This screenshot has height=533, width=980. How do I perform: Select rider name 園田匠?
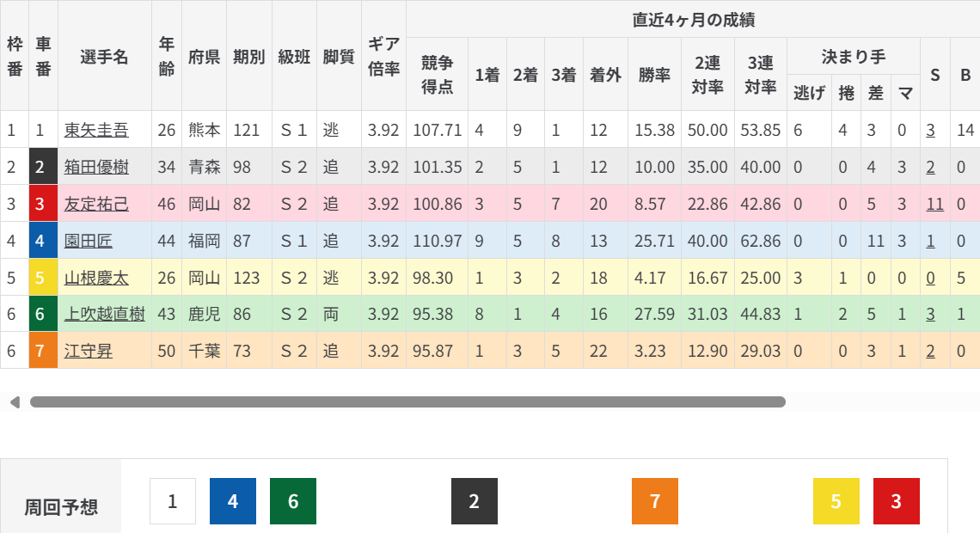[89, 242]
